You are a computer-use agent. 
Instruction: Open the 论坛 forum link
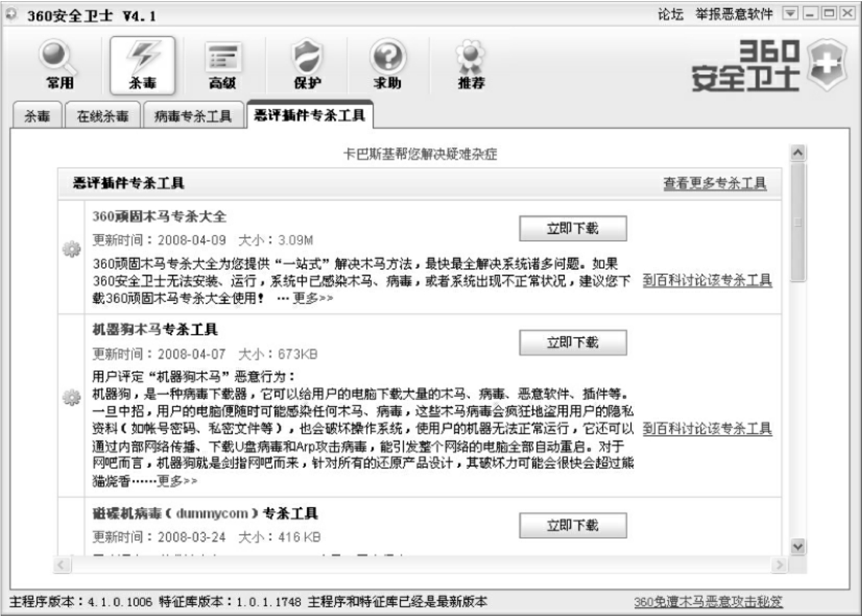point(670,14)
